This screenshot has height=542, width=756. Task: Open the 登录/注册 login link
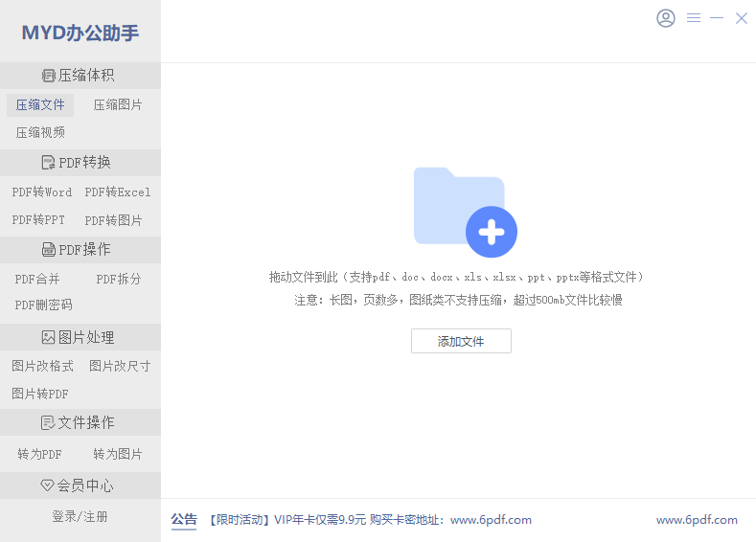point(80,516)
